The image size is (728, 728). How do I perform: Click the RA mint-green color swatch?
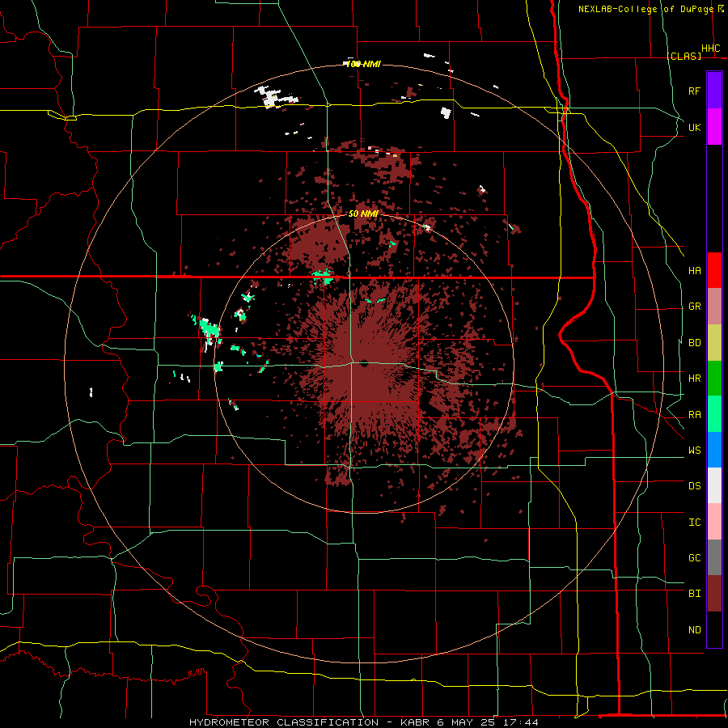tap(714, 414)
